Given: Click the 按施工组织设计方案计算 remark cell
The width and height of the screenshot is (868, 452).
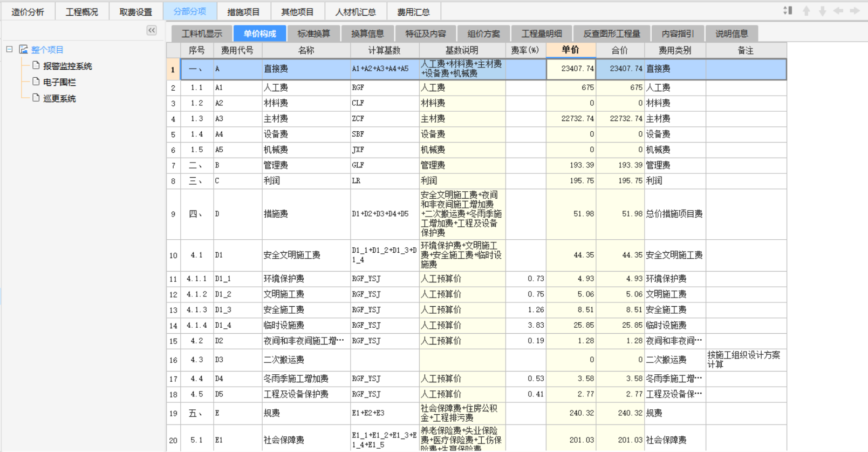Looking at the screenshot, I should [746, 360].
